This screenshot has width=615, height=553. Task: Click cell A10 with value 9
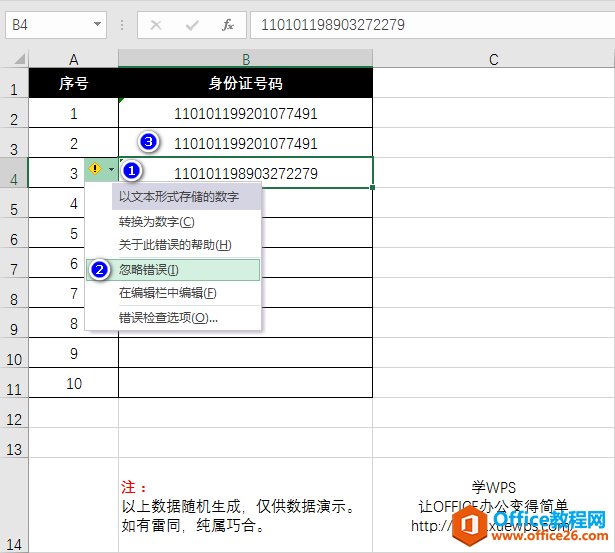pos(73,353)
